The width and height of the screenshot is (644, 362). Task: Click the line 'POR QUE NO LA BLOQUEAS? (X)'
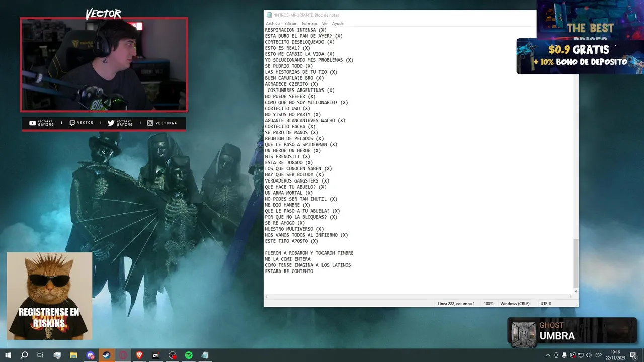301,217
